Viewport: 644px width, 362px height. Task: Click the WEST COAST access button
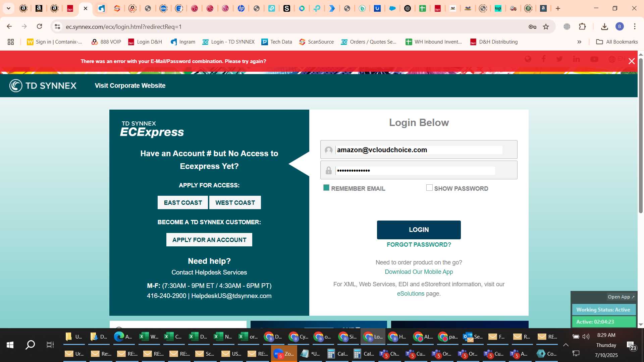tap(235, 202)
